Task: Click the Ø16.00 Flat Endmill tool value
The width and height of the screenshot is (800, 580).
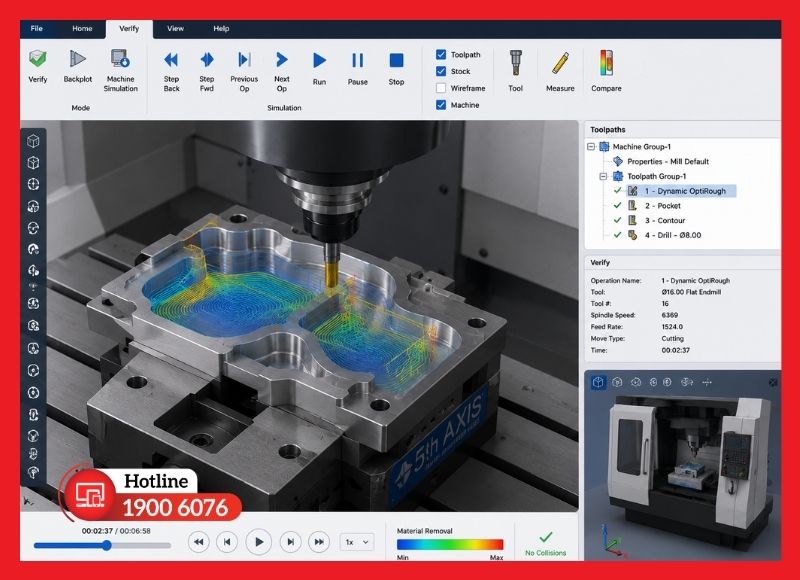Action: (691, 292)
